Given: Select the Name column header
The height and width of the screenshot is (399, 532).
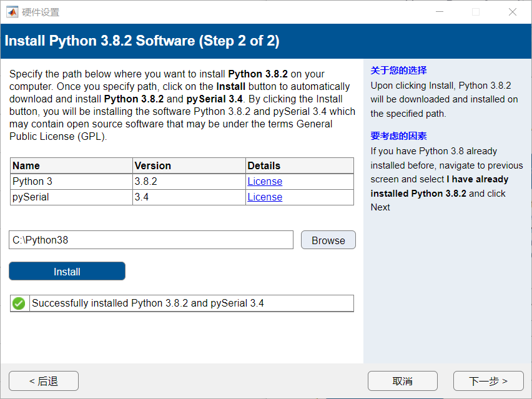Looking at the screenshot, I should (x=26, y=165).
